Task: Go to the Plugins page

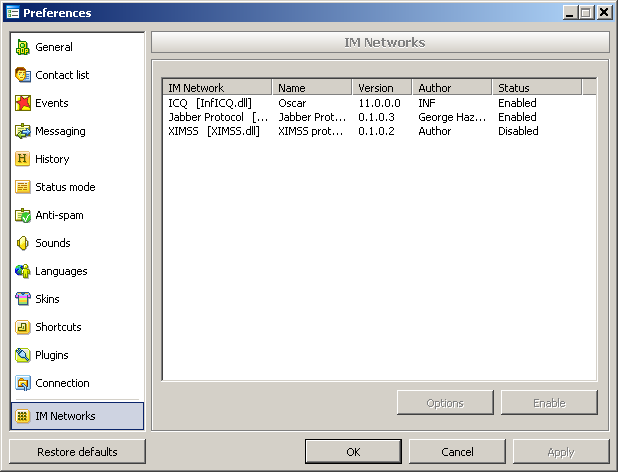Action: [52, 355]
